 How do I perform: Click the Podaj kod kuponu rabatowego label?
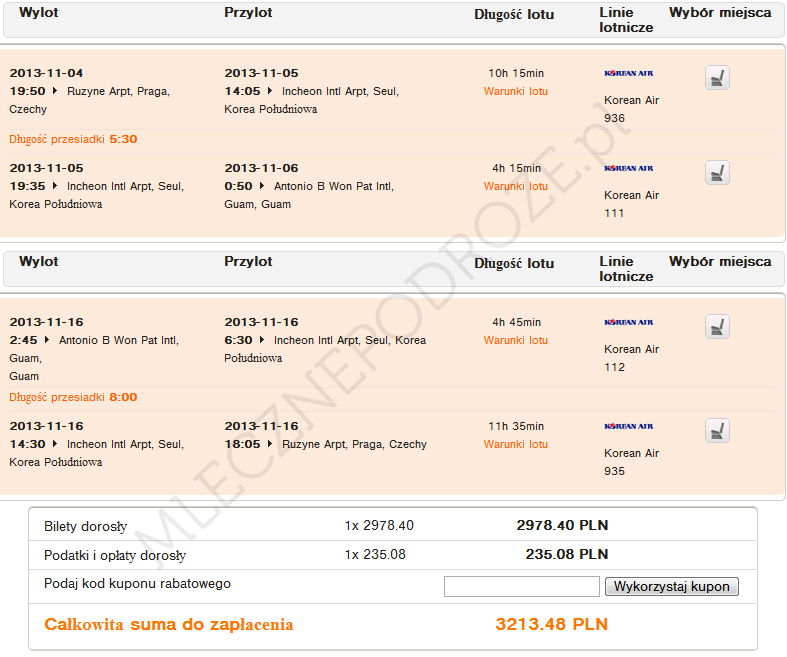(x=138, y=584)
